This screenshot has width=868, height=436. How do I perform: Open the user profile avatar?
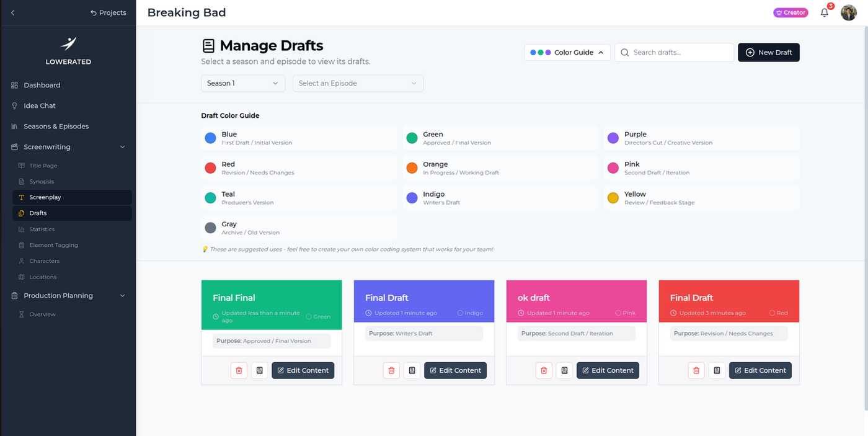tap(848, 12)
